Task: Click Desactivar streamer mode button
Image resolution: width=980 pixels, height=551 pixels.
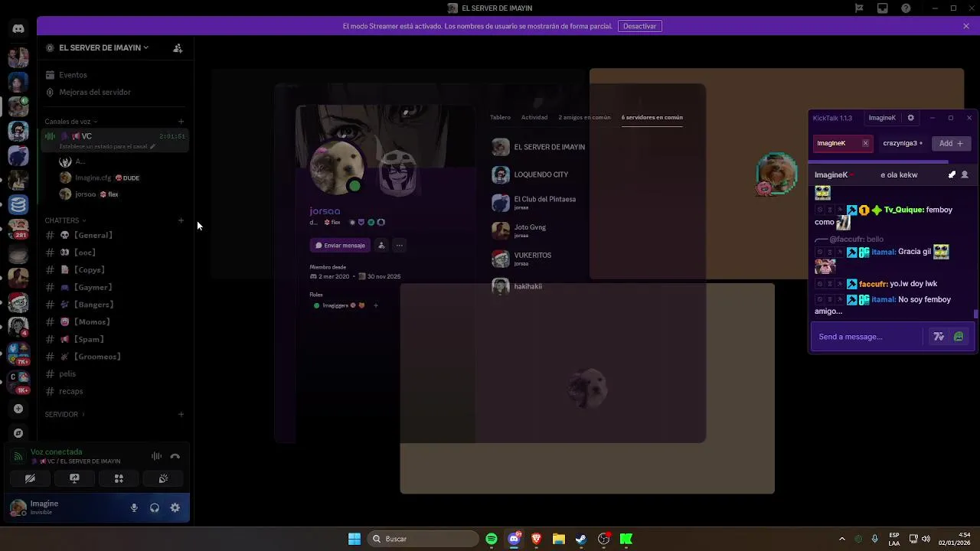Action: pos(639,26)
